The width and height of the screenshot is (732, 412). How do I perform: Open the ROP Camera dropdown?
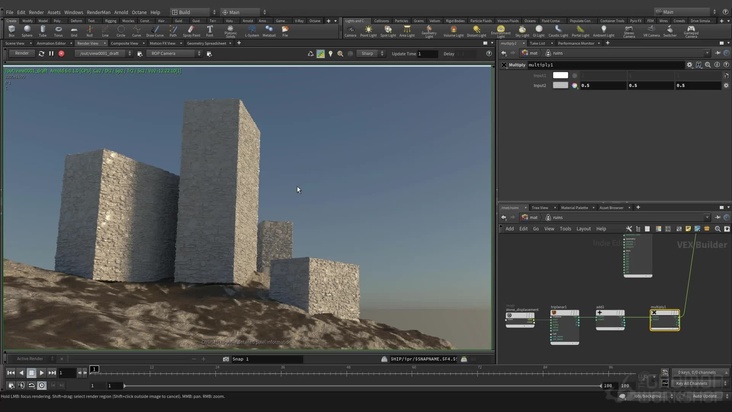pyautogui.click(x=173, y=53)
